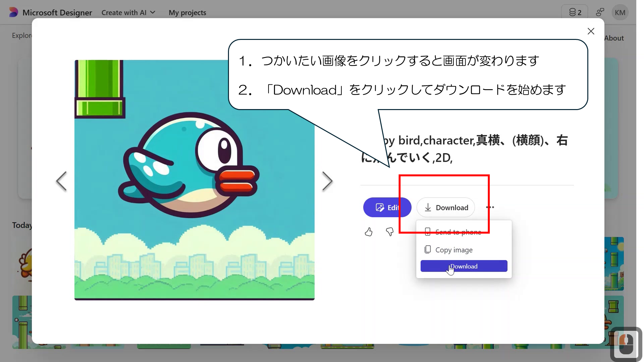Select Copy image menu entry
644x362 pixels.
click(x=464, y=250)
